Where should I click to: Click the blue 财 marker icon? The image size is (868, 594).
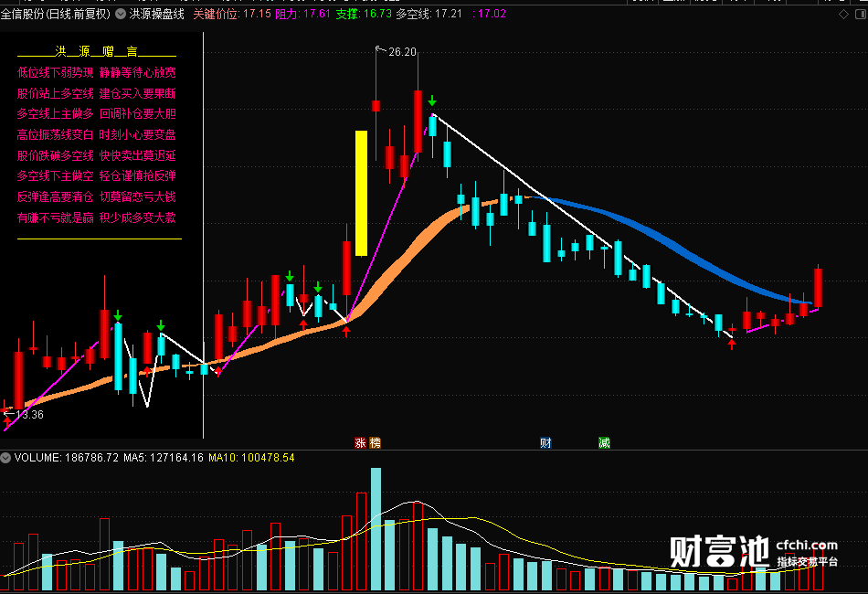tap(545, 443)
